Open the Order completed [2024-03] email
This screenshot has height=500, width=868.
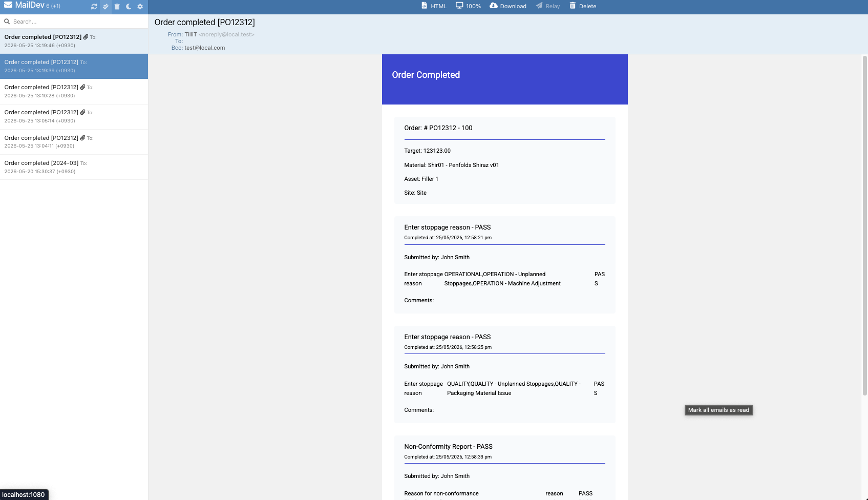coord(74,167)
